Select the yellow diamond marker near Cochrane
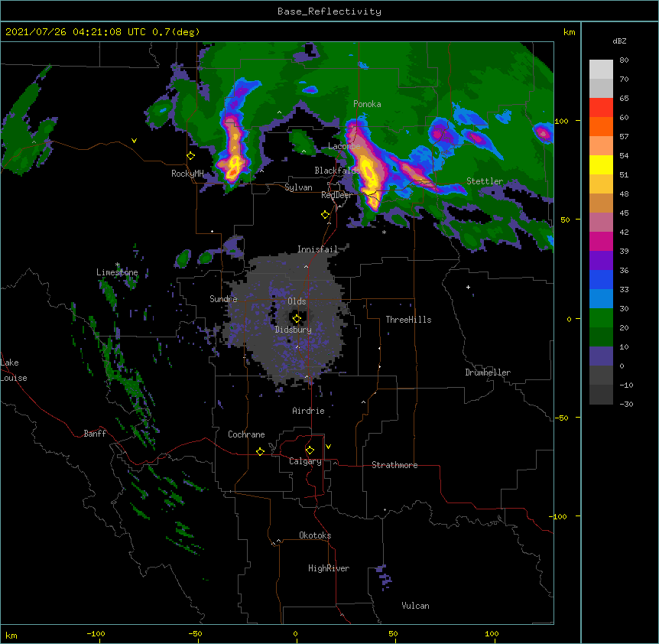 pyautogui.click(x=260, y=451)
